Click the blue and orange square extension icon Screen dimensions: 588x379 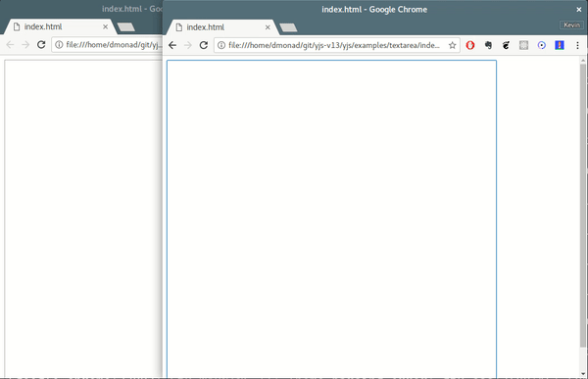(560, 45)
